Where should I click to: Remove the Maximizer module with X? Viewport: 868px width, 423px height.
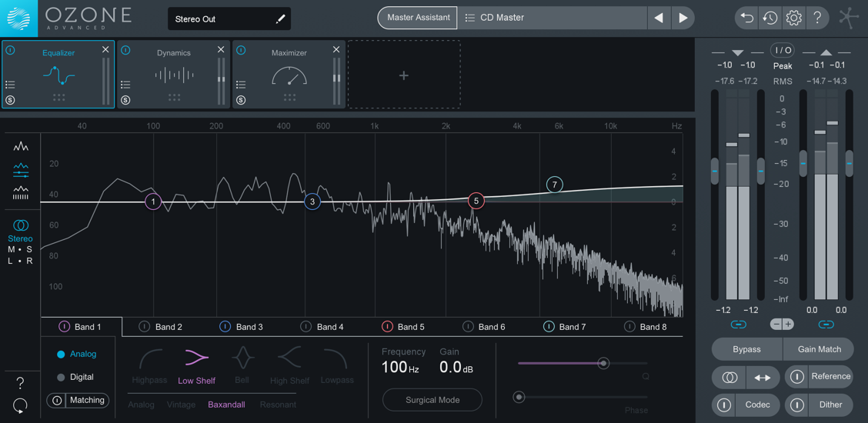tap(336, 50)
